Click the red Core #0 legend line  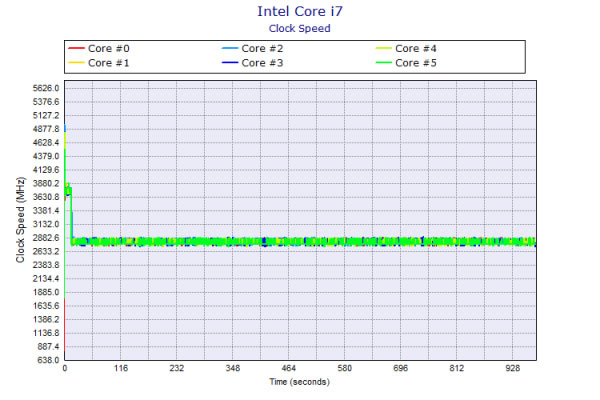pos(76,48)
